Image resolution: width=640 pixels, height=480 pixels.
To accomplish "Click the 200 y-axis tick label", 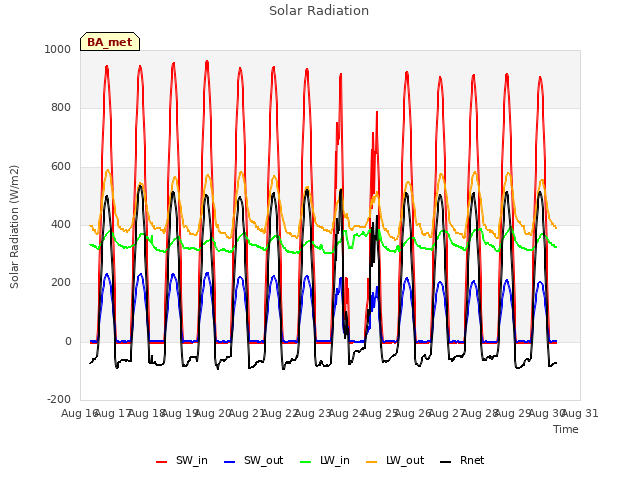I will click(61, 283).
